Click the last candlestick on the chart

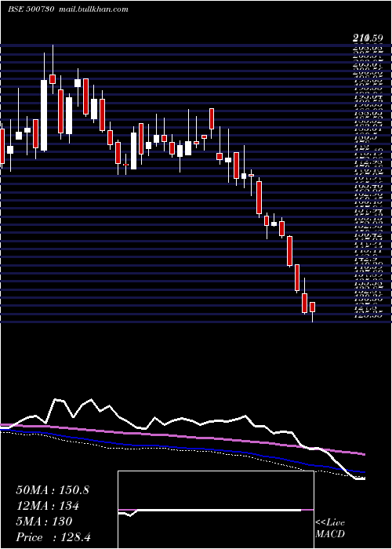(x=312, y=307)
